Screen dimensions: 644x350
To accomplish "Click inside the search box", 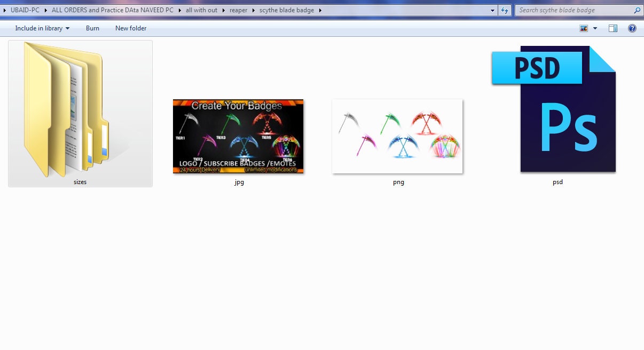I will [x=566, y=10].
